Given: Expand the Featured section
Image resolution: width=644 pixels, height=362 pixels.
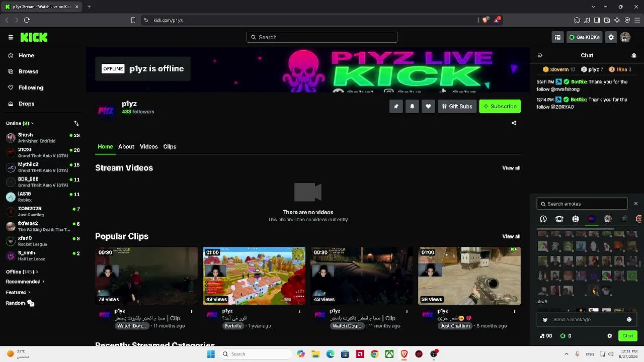Looking at the screenshot, I should [18, 293].
